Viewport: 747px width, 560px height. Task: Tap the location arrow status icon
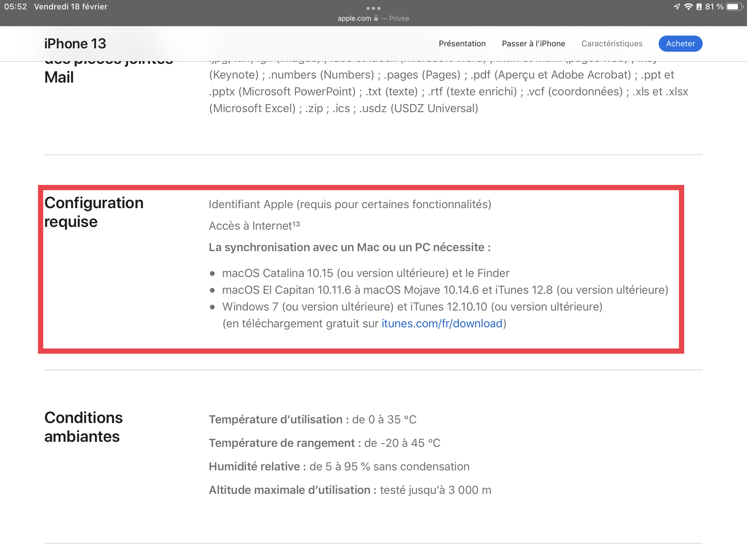coord(676,7)
